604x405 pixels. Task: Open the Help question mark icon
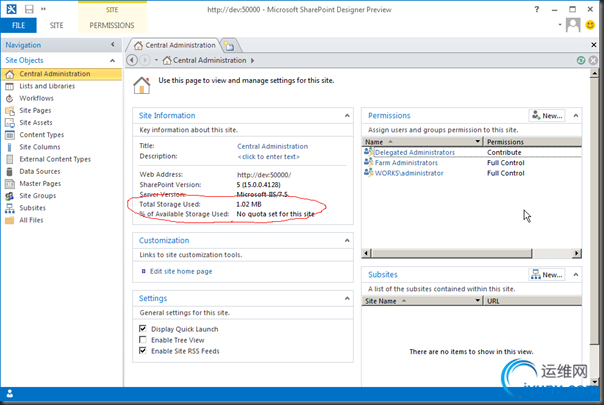click(537, 9)
